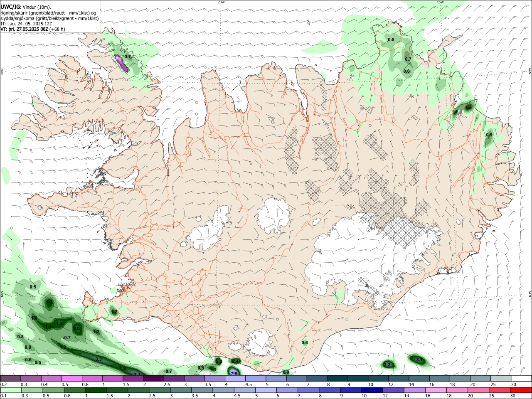Click the "0.9" value on the east coast
The image size is (532, 399).
point(489,135)
